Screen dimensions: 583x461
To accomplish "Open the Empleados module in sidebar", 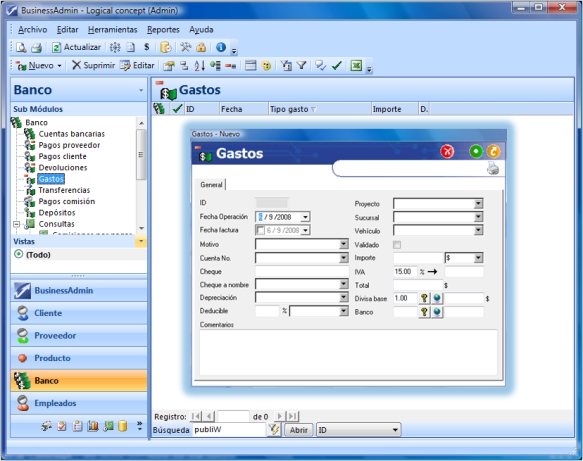I will [79, 403].
